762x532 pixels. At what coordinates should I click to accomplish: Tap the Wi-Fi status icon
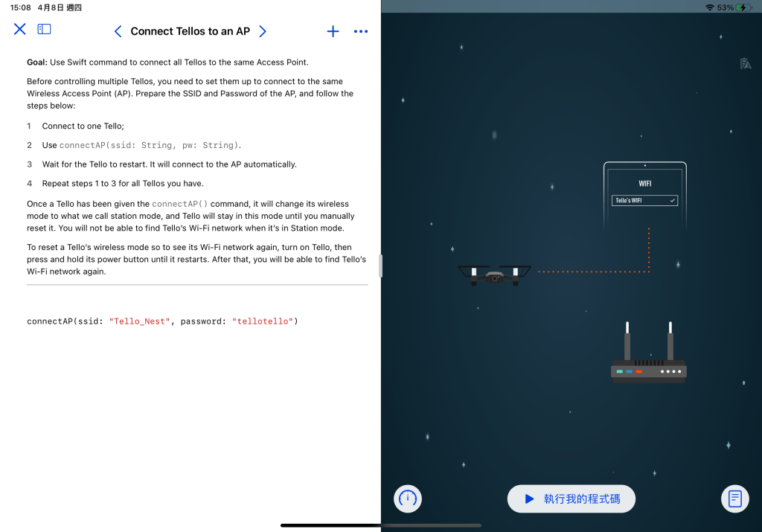coord(710,7)
